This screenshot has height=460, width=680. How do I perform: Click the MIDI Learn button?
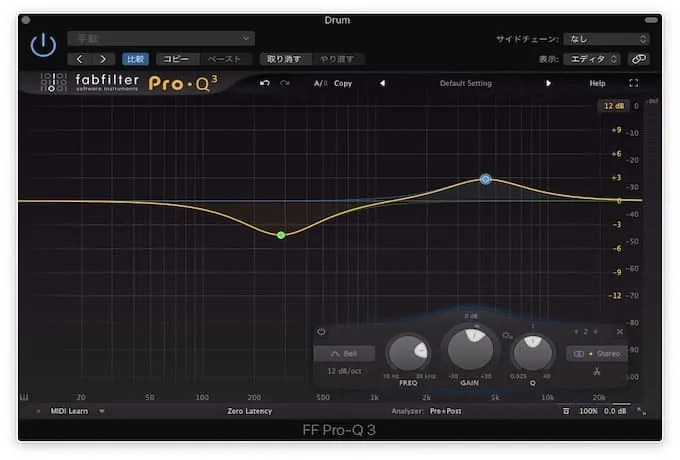[x=69, y=411]
